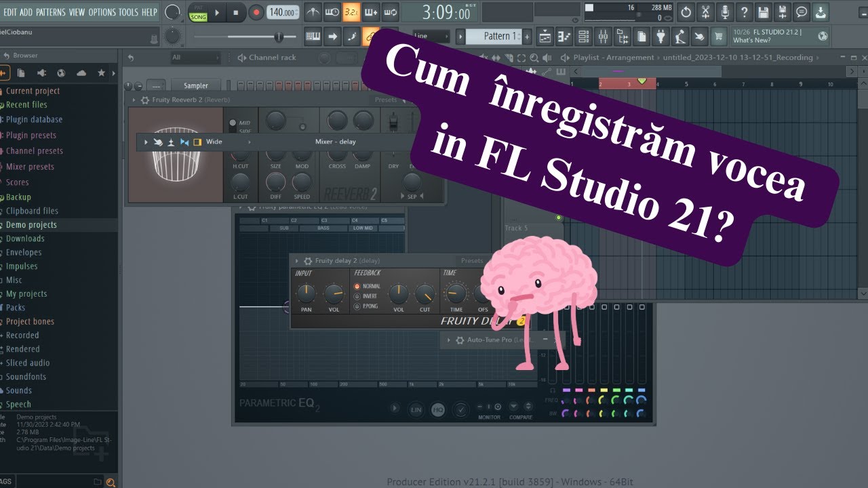Click the Plugin database browser entry

(x=34, y=119)
